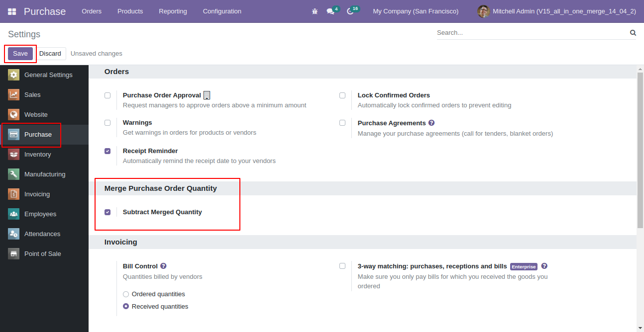Click the debug bug icon
This screenshot has width=644, height=332.
(315, 11)
